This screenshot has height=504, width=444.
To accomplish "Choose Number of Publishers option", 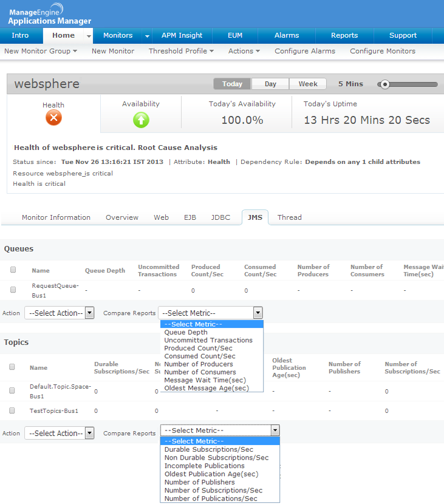I will click(x=220, y=482).
